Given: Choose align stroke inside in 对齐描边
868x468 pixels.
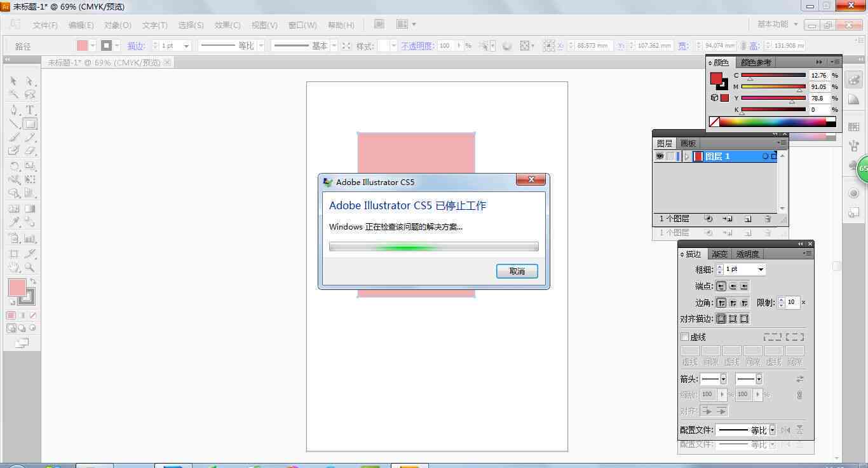Looking at the screenshot, I should [x=733, y=319].
